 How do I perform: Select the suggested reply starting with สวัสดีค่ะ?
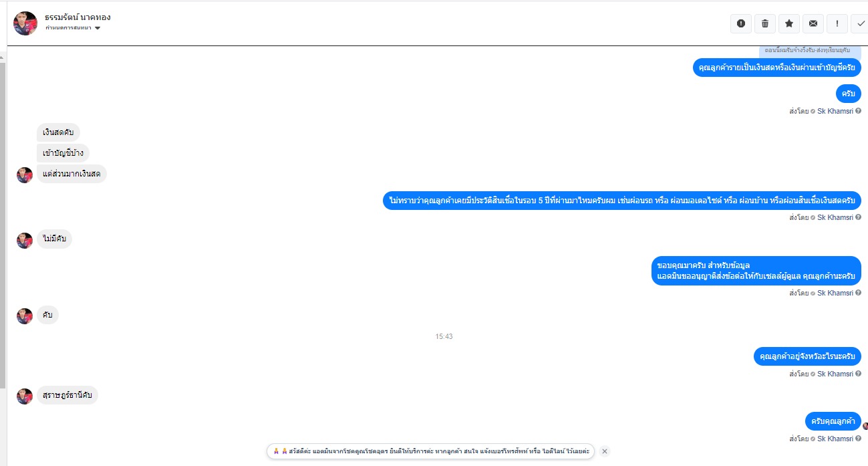[430, 451]
